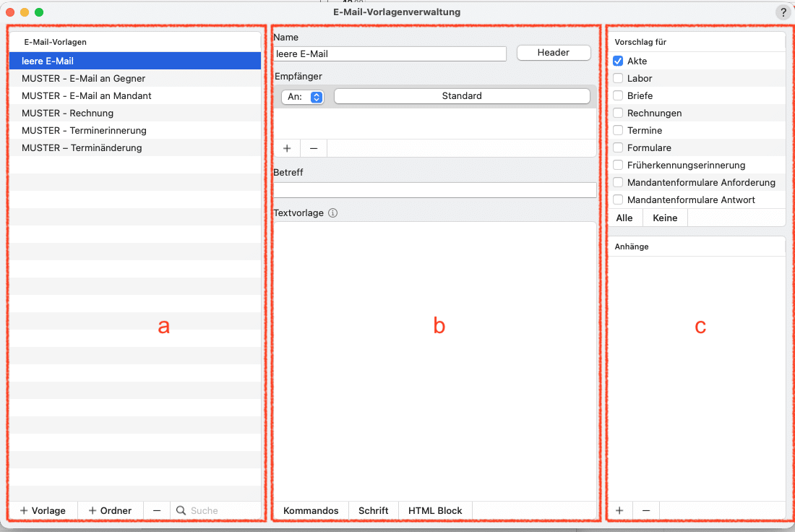The image size is (795, 532).
Task: Delete the selected template with the minus button
Action: [x=157, y=510]
